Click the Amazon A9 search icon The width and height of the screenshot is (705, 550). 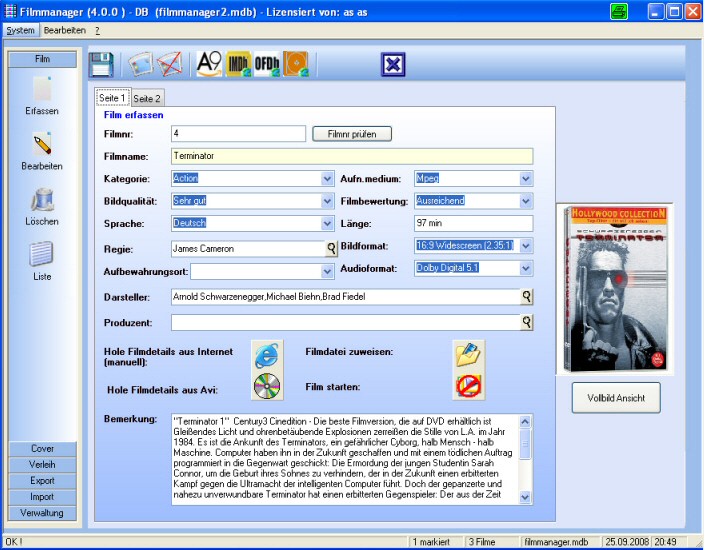click(x=209, y=66)
